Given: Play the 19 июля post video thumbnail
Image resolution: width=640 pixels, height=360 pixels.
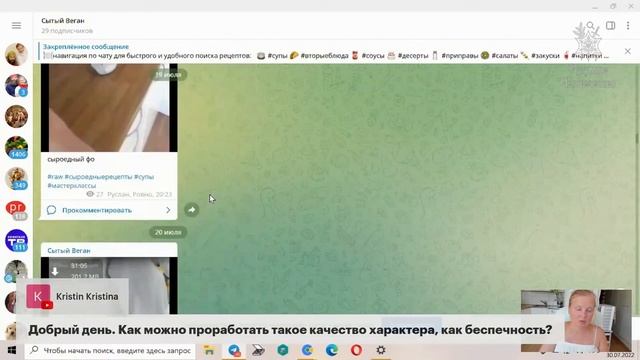Looking at the screenshot, I should click(x=109, y=108).
